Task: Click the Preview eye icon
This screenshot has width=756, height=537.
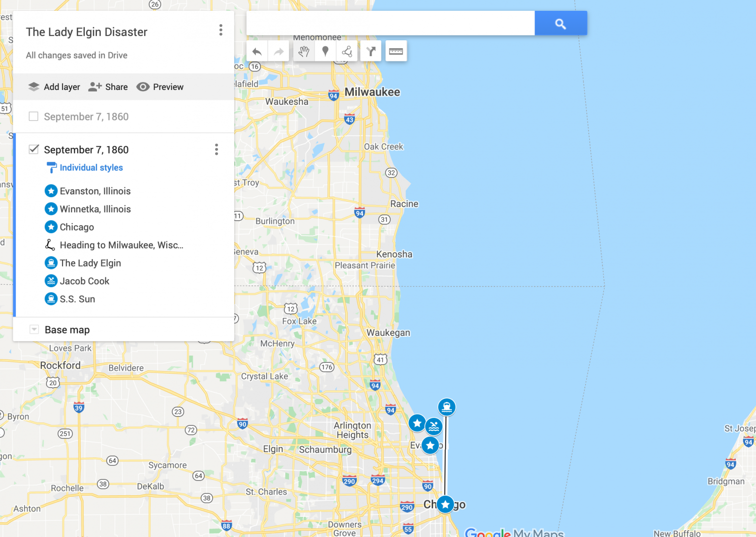Action: click(x=143, y=87)
